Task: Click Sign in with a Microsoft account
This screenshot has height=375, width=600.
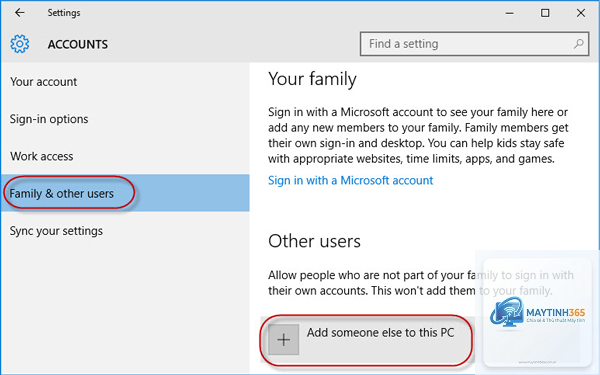Action: 351,180
